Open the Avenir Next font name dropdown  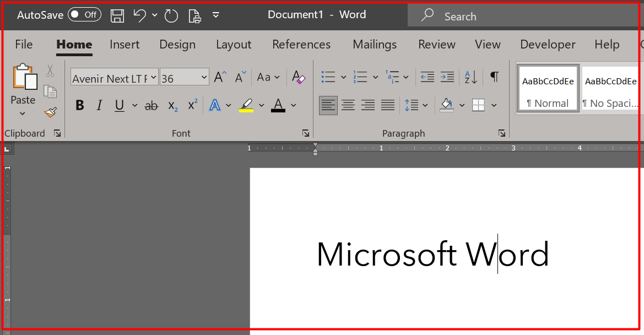tap(153, 77)
